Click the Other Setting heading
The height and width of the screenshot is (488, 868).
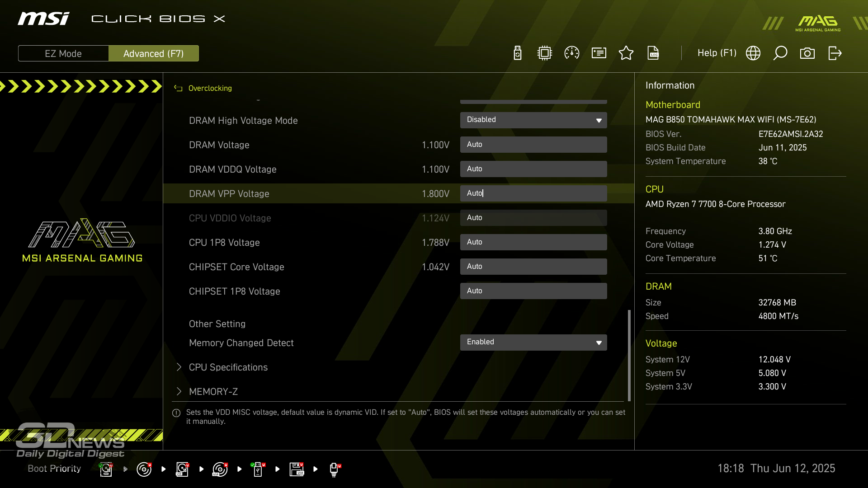click(217, 324)
